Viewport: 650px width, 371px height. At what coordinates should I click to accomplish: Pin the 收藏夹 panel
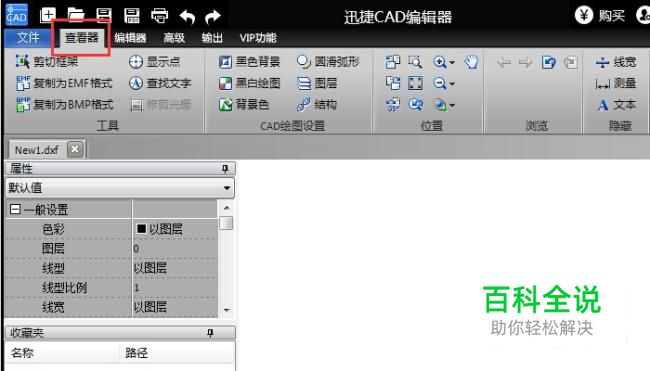click(210, 332)
